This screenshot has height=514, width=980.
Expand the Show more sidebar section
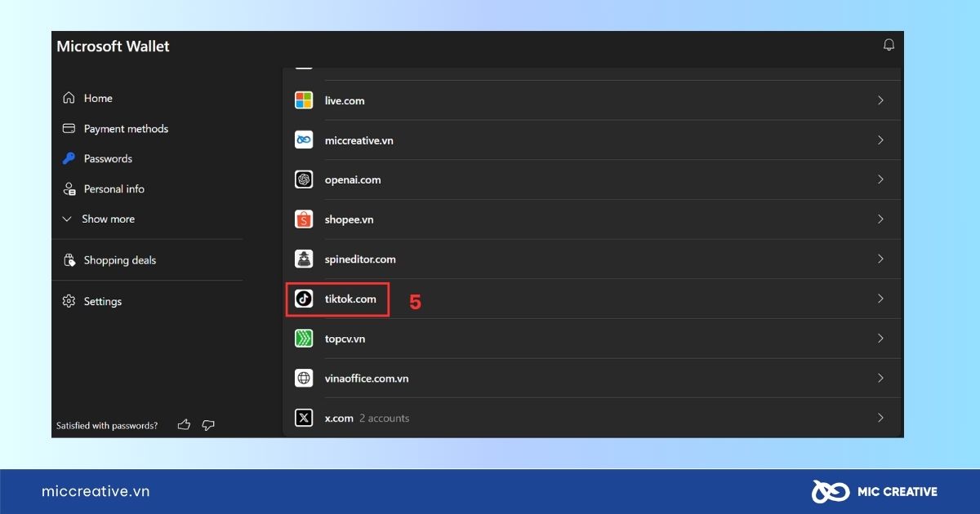[99, 219]
